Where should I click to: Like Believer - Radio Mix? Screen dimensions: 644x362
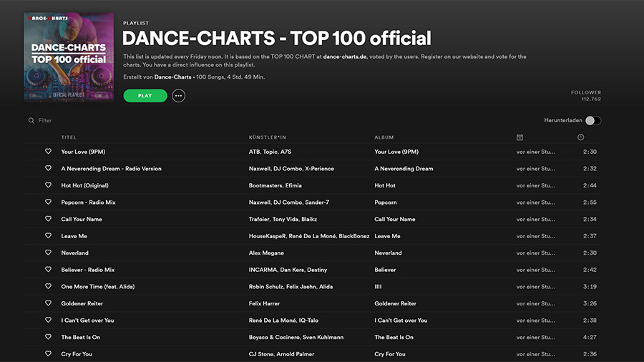[x=48, y=269]
